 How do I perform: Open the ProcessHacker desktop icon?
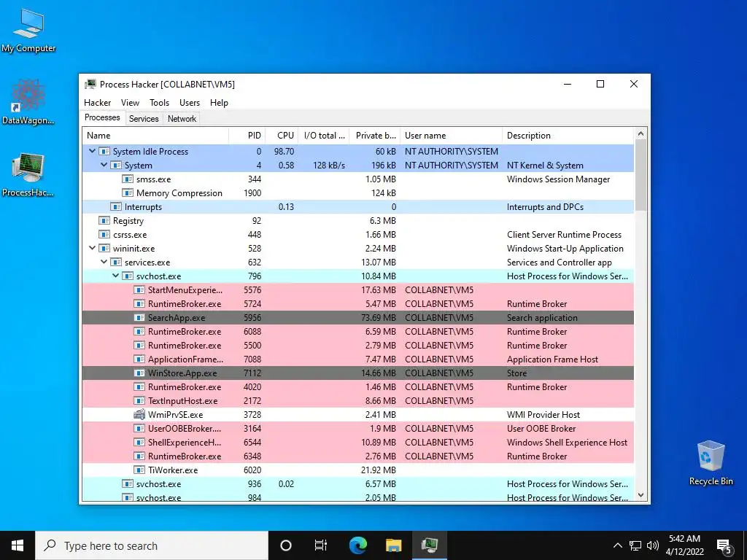[28, 175]
